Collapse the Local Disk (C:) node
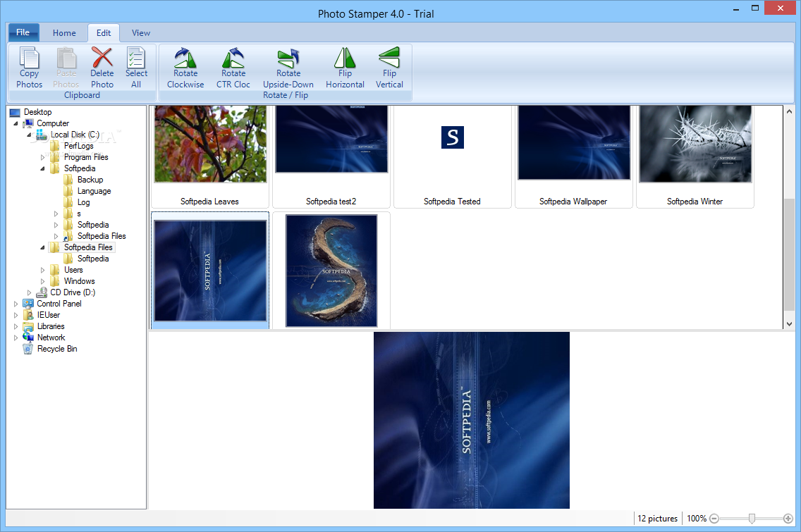 pyautogui.click(x=29, y=135)
